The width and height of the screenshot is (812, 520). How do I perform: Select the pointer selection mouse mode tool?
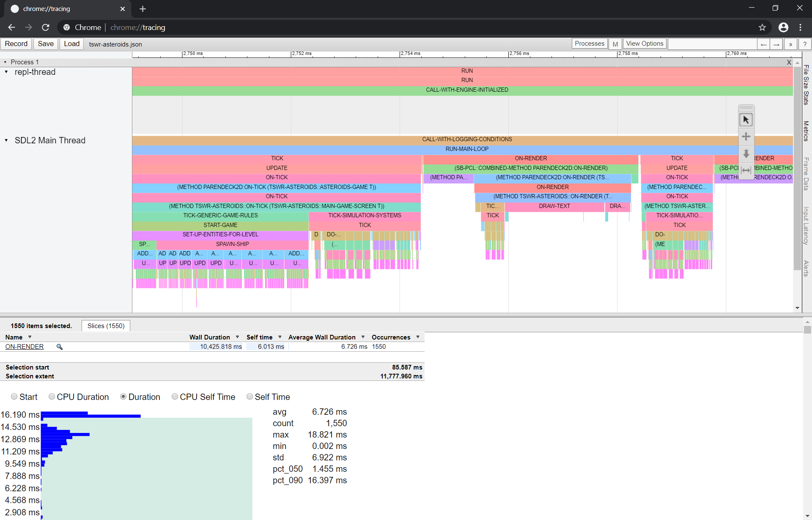pyautogui.click(x=746, y=120)
